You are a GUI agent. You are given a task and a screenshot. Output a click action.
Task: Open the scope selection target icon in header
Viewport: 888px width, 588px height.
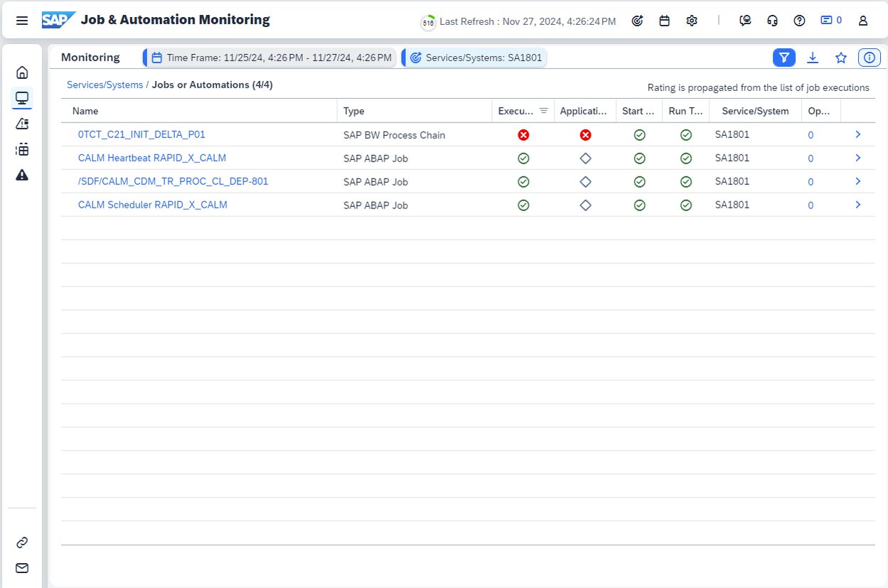pos(637,21)
